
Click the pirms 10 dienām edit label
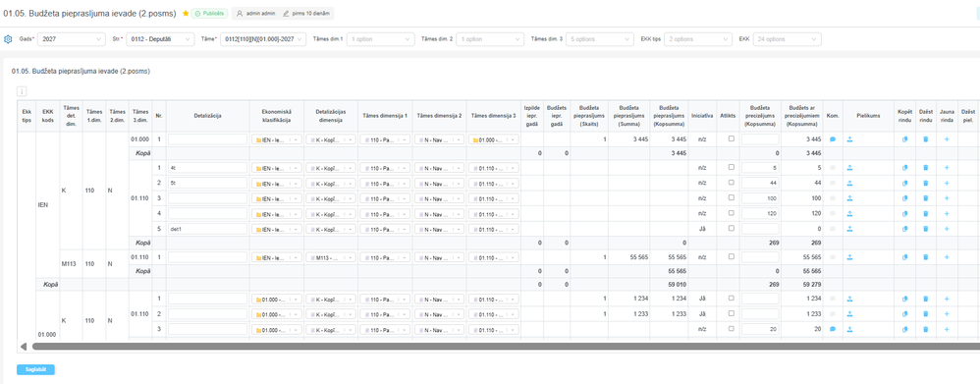tap(306, 13)
